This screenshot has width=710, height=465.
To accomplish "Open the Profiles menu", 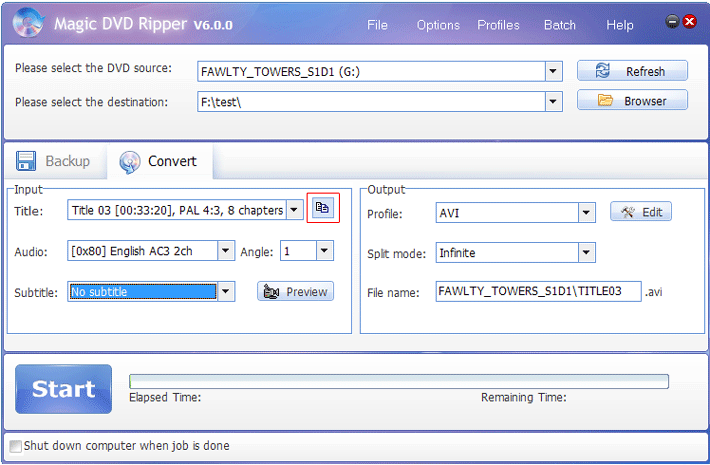I will pyautogui.click(x=498, y=25).
